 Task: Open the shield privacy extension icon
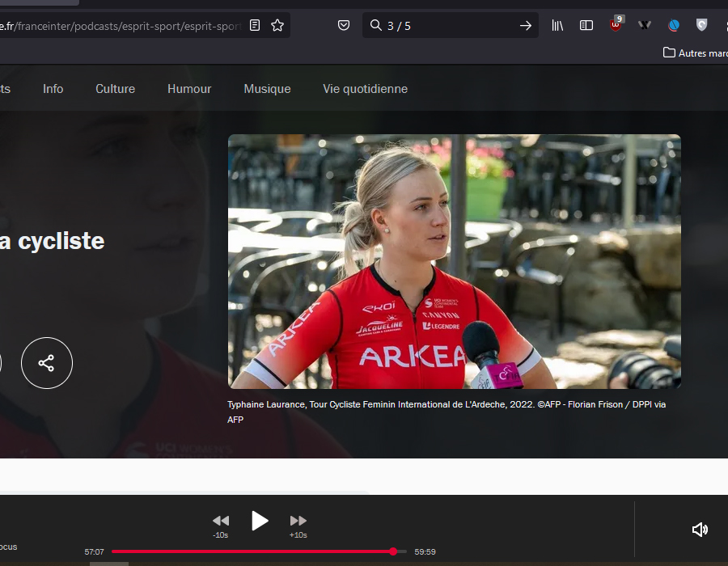(700, 25)
